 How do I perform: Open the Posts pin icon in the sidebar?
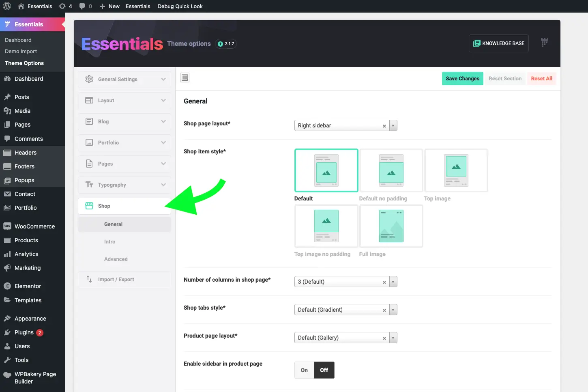[x=7, y=97]
